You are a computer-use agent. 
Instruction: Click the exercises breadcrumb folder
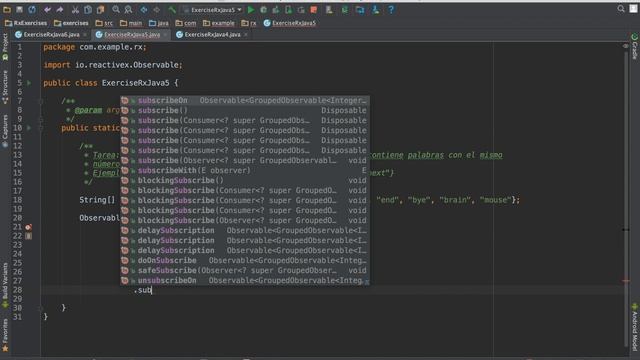click(x=71, y=23)
